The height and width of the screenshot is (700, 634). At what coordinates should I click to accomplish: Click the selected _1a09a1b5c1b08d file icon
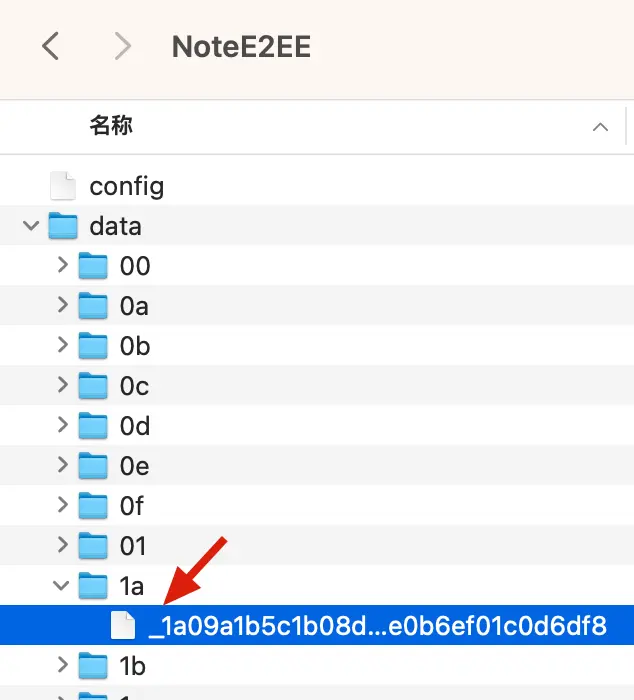pos(123,625)
